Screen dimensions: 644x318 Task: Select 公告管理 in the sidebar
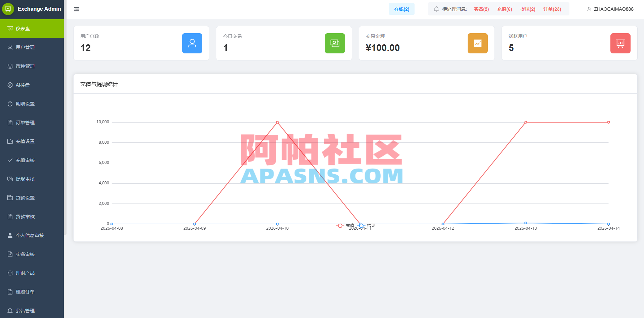32,311
